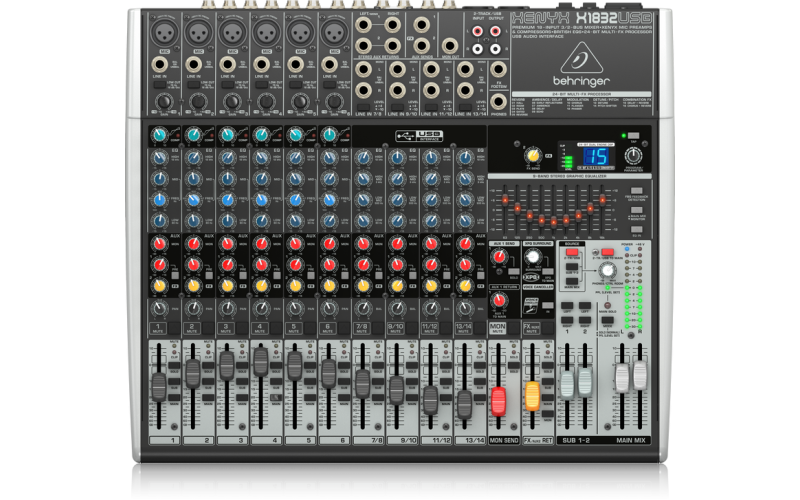Viewport: 800px width, 500px height.
Task: Click the Program/Parameter knob
Action: point(633,156)
